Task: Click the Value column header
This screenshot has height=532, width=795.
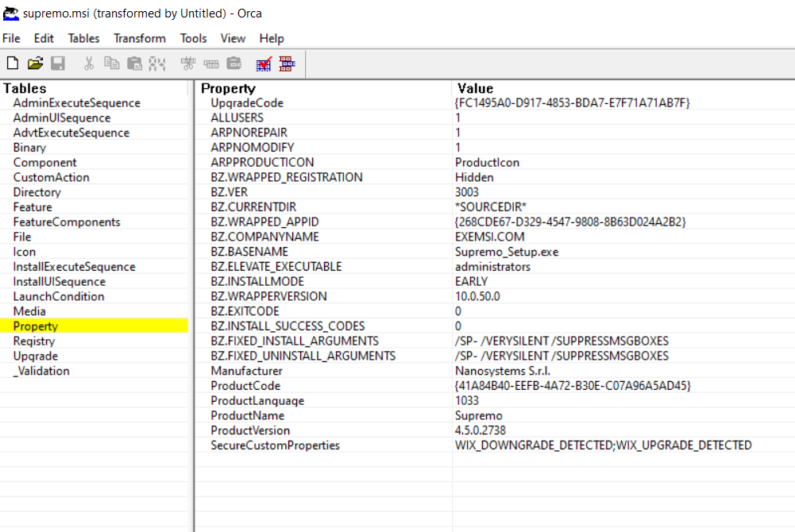Action: tap(475, 88)
